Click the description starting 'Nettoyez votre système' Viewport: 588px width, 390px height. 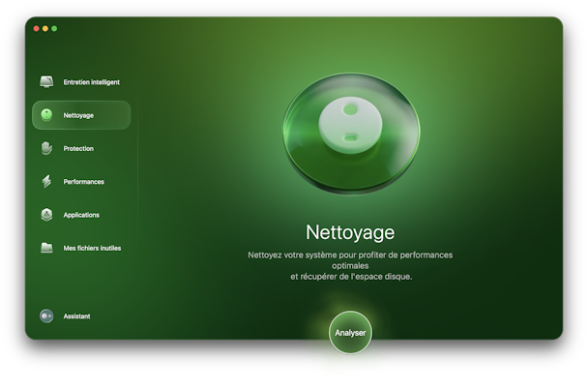[x=350, y=266]
